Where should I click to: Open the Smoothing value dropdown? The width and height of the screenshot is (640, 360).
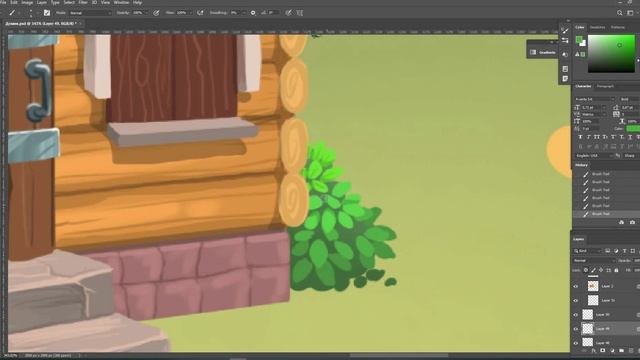pyautogui.click(x=238, y=13)
